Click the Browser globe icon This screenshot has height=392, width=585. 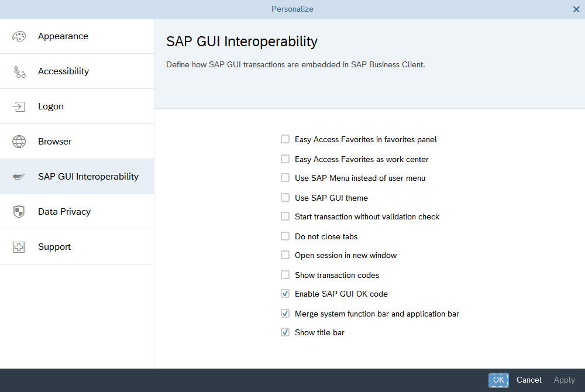click(x=19, y=142)
